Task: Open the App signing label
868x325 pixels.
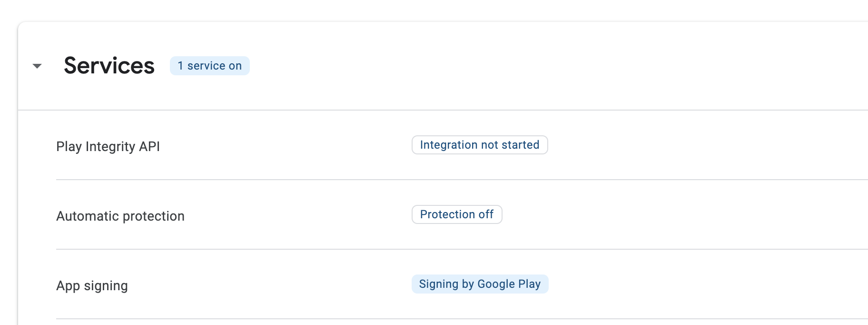Action: tap(92, 285)
